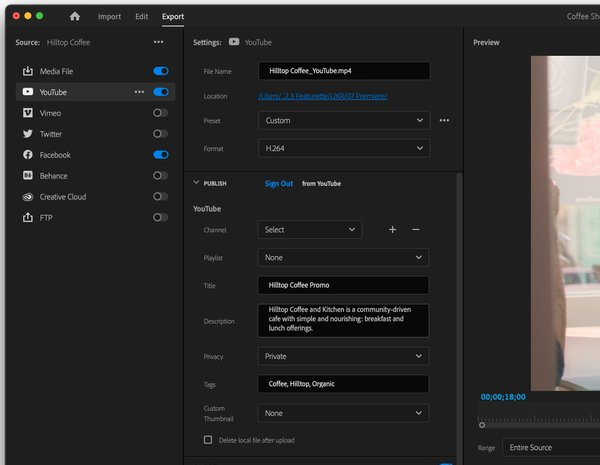
Task: Disable the Media File export toggle
Action: (160, 71)
